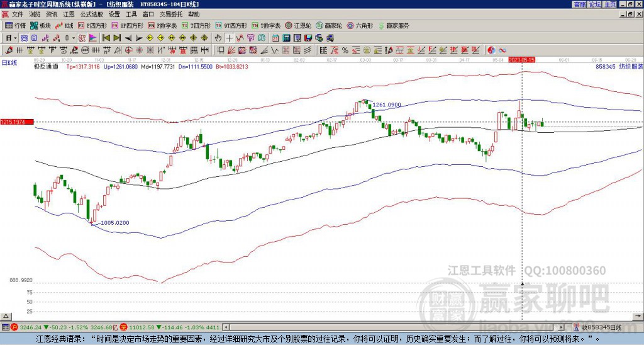Image resolution: width=644 pixels, height=345 pixels.
Task: Open the 行情 quotes view
Action: tap(15, 25)
